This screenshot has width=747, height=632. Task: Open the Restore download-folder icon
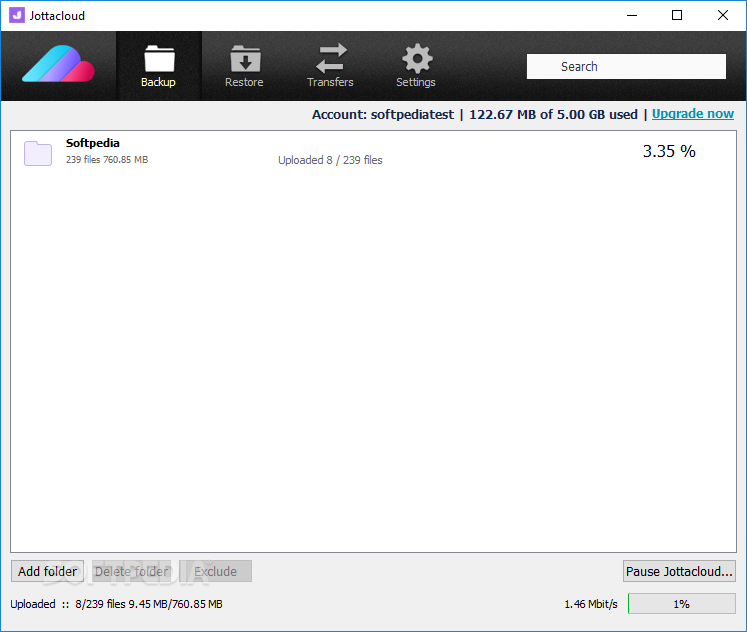coord(245,59)
